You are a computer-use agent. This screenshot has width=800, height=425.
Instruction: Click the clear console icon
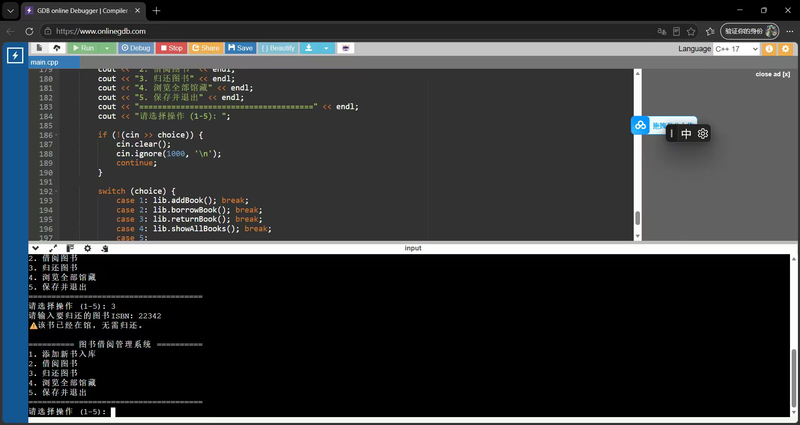[x=105, y=248]
